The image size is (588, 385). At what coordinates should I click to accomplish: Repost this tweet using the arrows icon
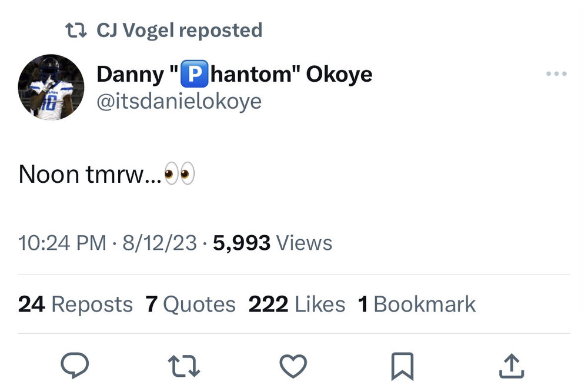[184, 366]
